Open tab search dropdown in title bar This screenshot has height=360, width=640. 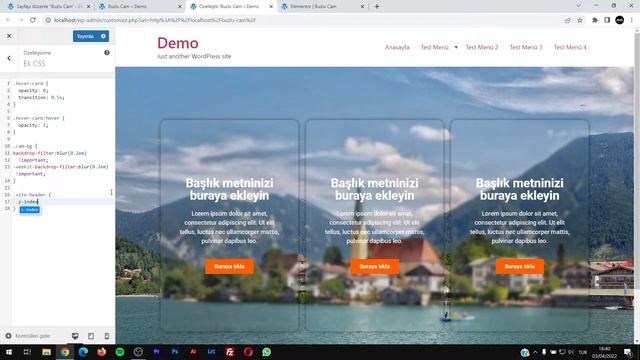coord(578,6)
